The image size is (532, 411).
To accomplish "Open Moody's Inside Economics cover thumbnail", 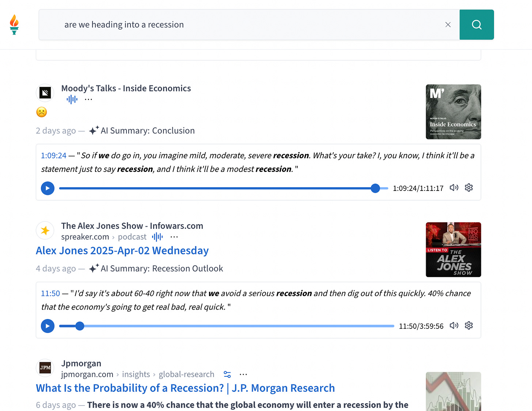I will coord(453,112).
